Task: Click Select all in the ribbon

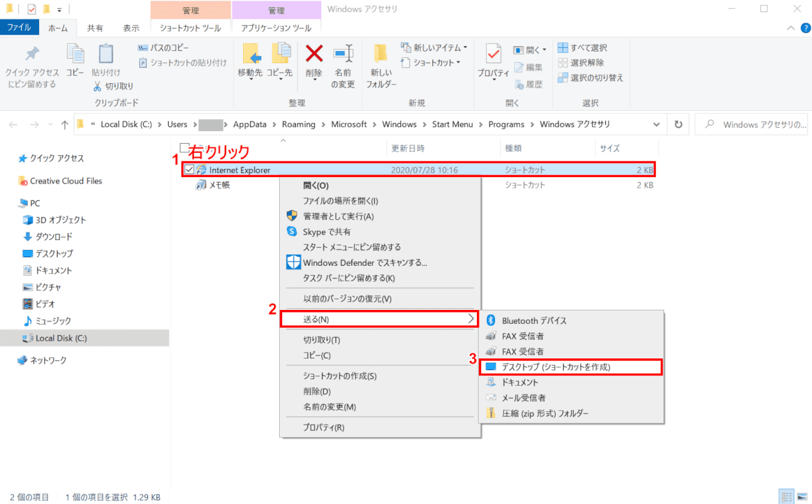Action: 583,48
